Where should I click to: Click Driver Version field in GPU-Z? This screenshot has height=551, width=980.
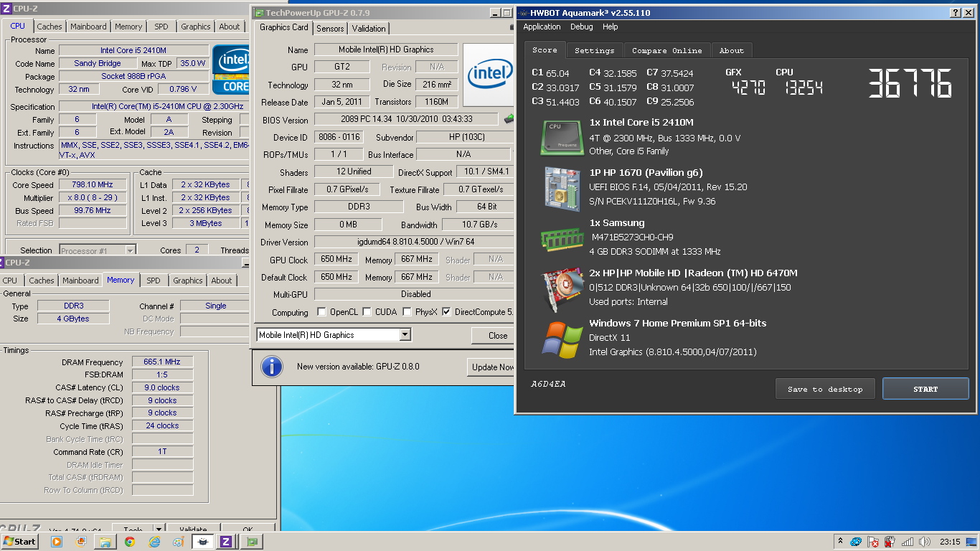coord(415,242)
